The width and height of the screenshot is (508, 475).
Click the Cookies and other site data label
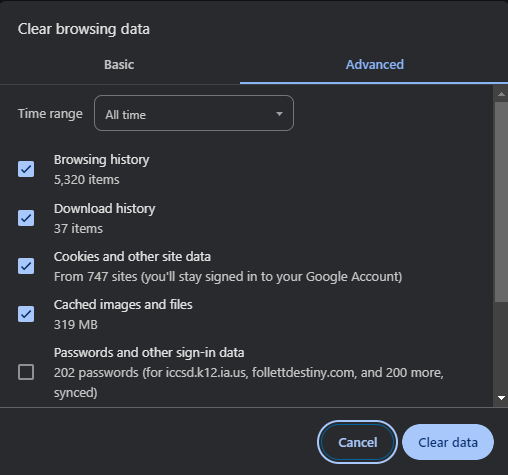(132, 257)
